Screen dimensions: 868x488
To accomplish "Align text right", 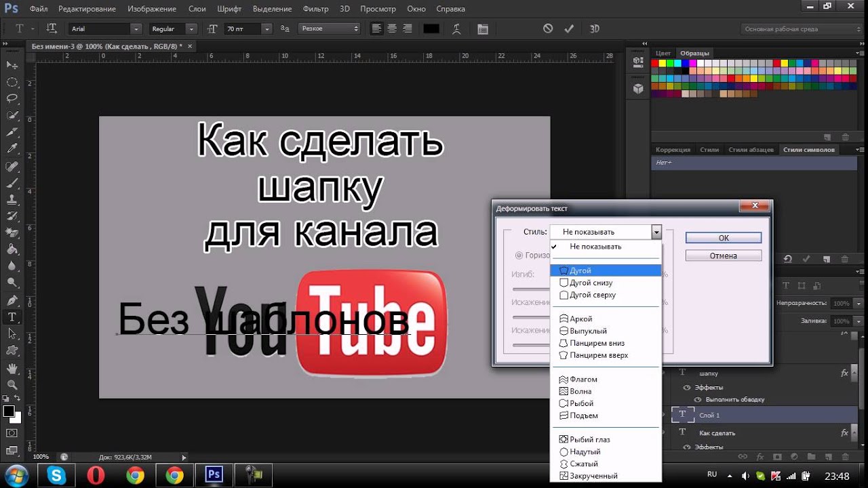I will [407, 28].
